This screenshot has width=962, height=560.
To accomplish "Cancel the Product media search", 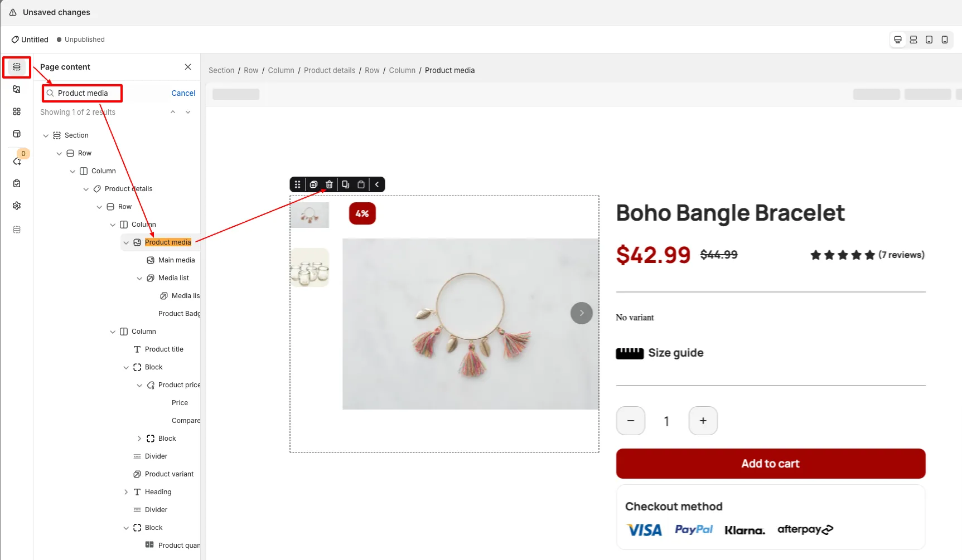I will pos(183,93).
